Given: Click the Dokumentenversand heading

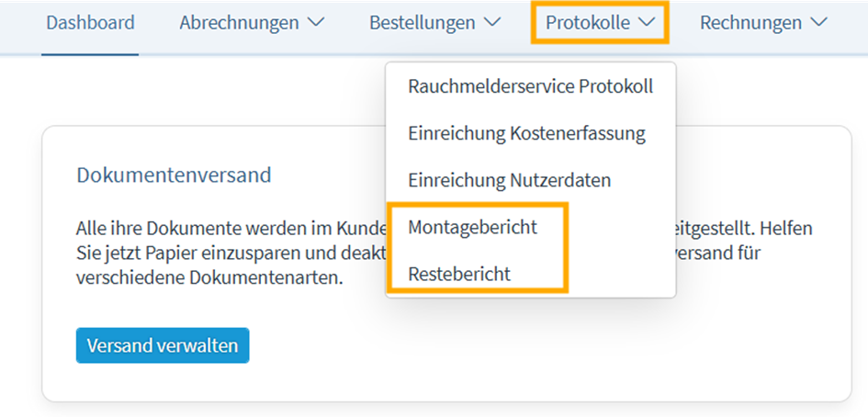Looking at the screenshot, I should pyautogui.click(x=174, y=175).
